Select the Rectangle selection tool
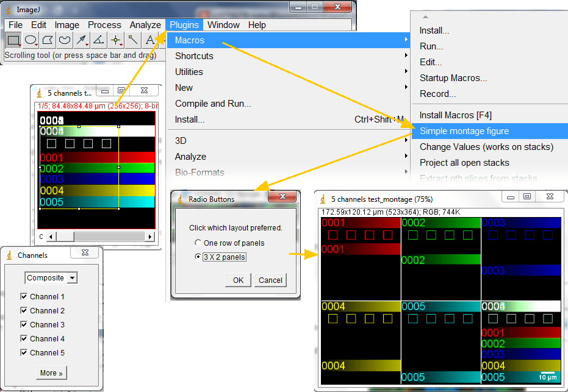 tap(13, 40)
